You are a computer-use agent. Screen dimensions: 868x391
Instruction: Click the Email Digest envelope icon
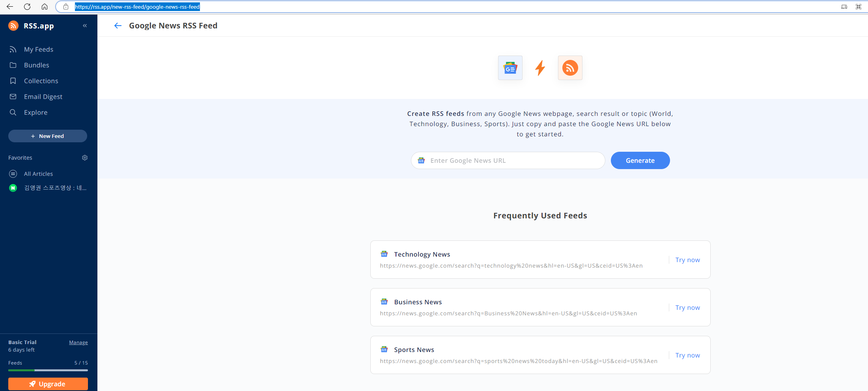[x=13, y=97]
